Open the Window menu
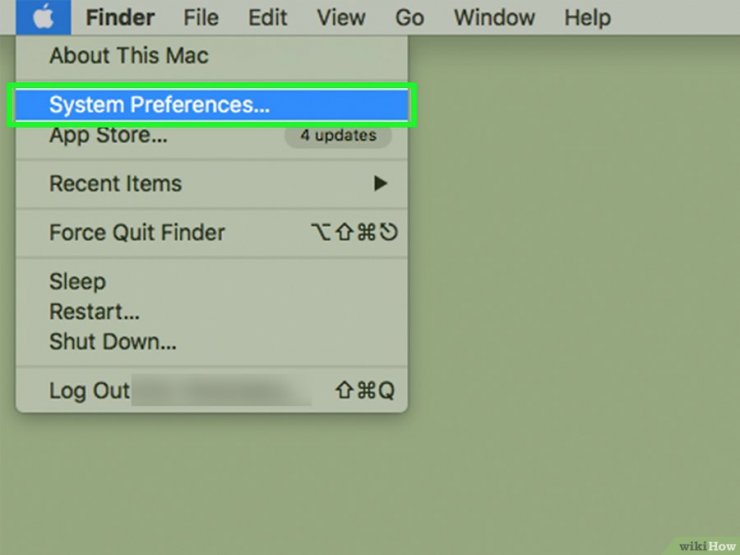 [x=494, y=17]
